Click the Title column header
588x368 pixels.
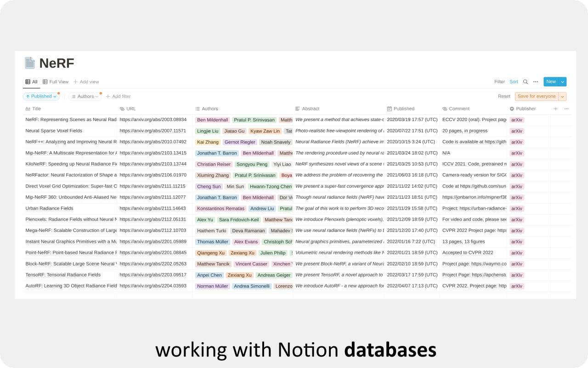click(33, 109)
